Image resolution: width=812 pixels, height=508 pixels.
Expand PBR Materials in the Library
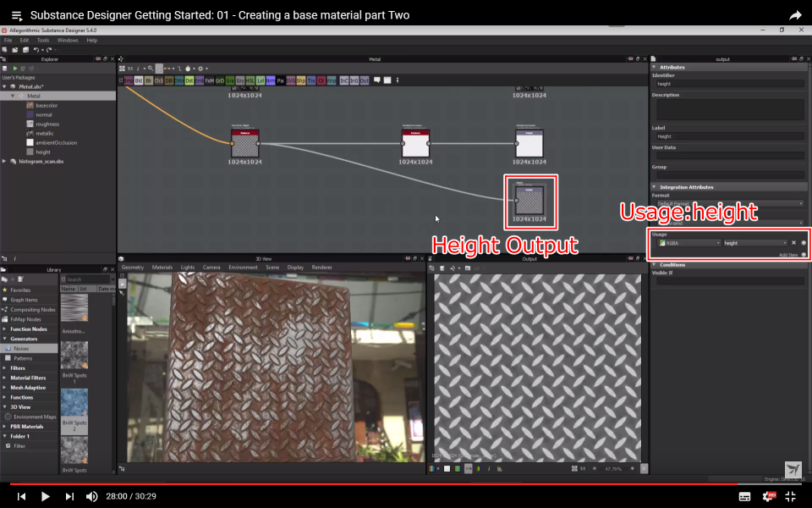[5, 427]
